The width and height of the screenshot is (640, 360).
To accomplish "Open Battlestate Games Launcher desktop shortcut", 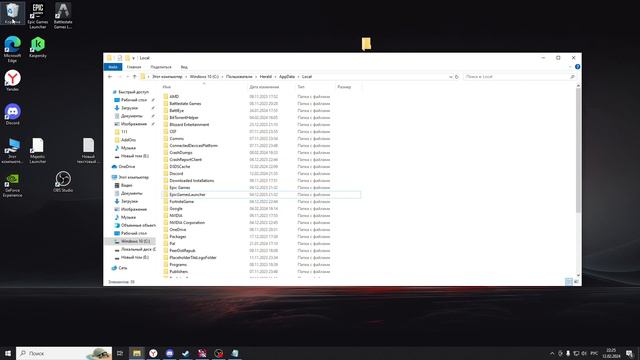I will pos(63,16).
